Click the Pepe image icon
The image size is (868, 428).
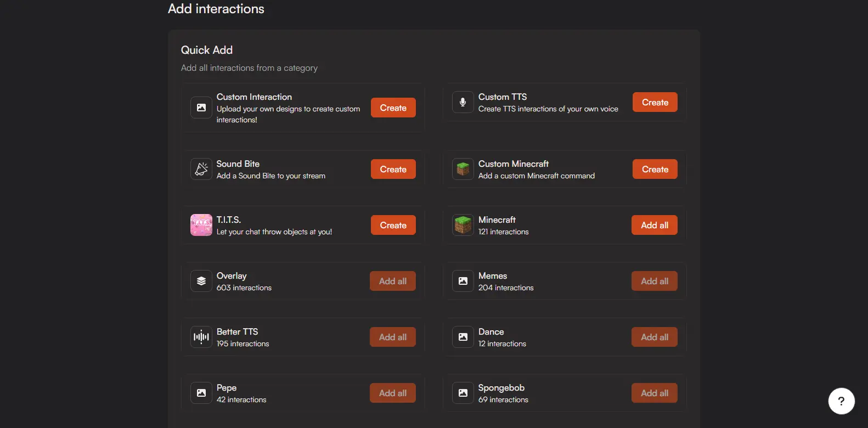(x=201, y=393)
